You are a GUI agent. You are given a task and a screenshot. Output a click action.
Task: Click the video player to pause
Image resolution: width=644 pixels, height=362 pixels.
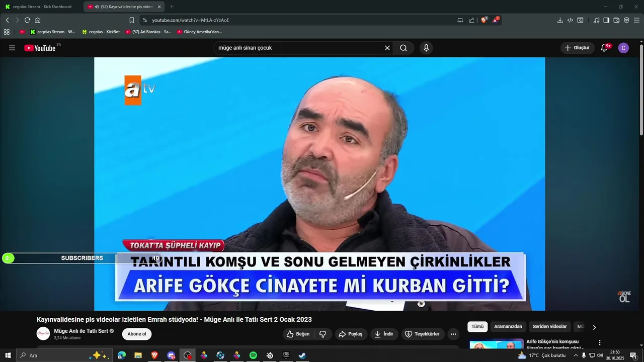pyautogui.click(x=319, y=184)
